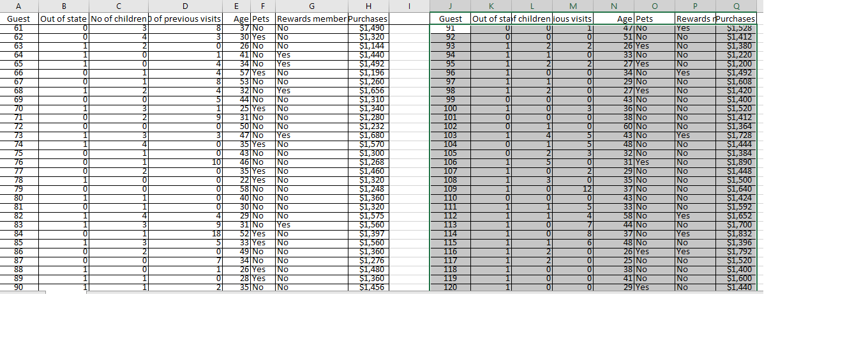The height and width of the screenshot is (359, 868).
Task: Click Pets "Yes" cell for guest 93
Action: click(654, 46)
